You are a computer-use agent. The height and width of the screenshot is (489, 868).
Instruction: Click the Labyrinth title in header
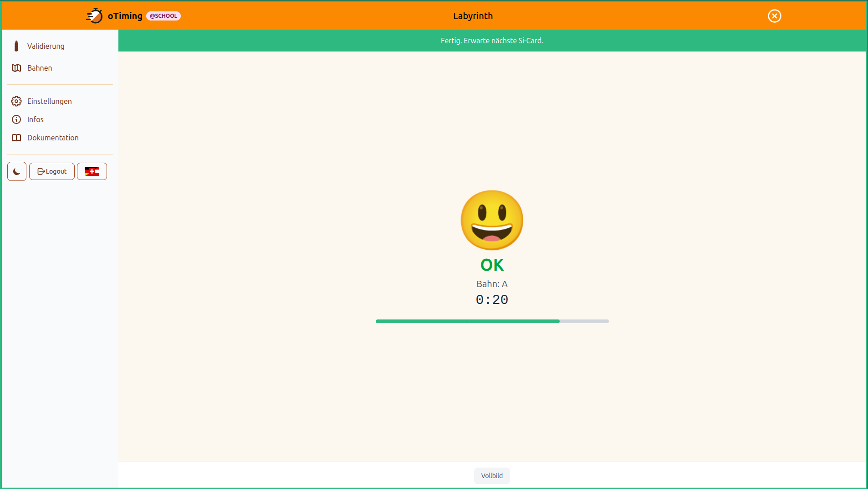click(x=473, y=16)
